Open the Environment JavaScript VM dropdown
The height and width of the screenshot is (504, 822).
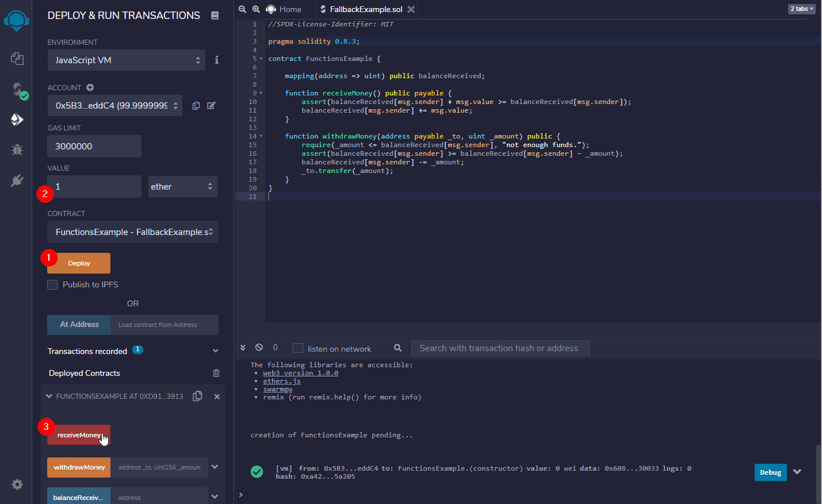click(126, 60)
